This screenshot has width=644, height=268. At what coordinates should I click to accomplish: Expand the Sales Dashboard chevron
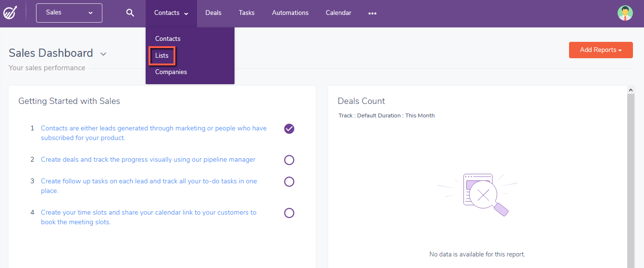click(x=103, y=54)
